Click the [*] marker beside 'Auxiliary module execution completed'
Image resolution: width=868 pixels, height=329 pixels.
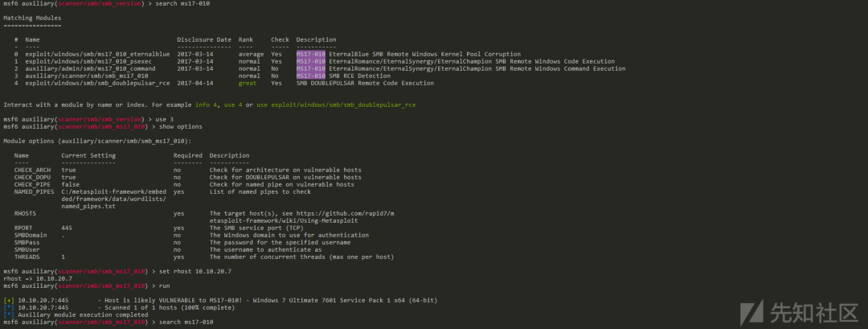(x=9, y=315)
